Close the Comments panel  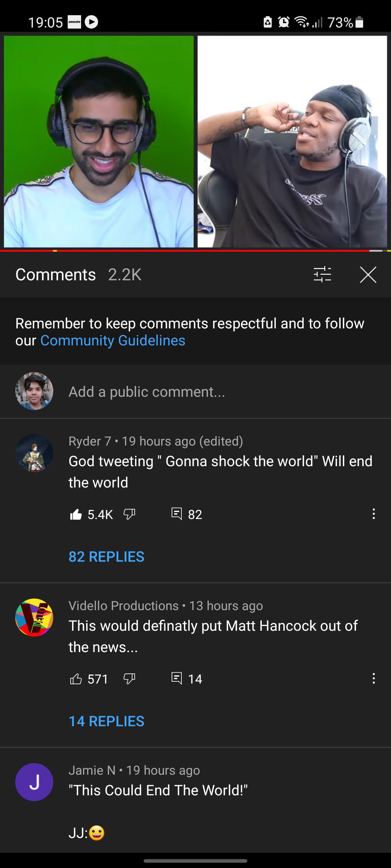[368, 275]
